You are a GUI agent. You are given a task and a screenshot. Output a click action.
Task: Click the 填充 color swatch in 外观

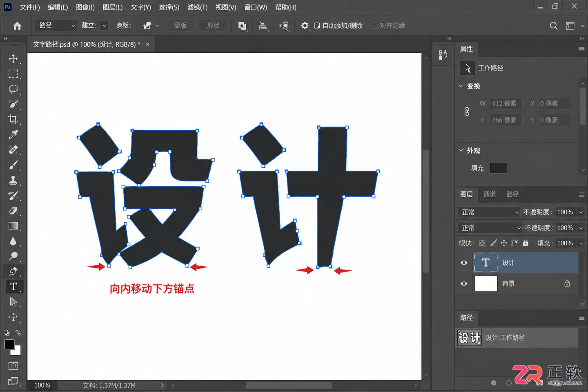(498, 168)
